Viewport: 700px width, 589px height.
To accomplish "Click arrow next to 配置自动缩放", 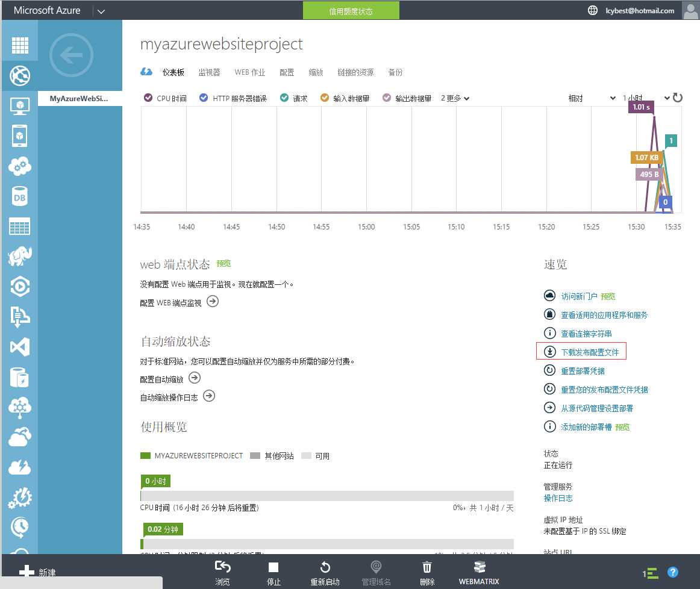I will (x=195, y=378).
